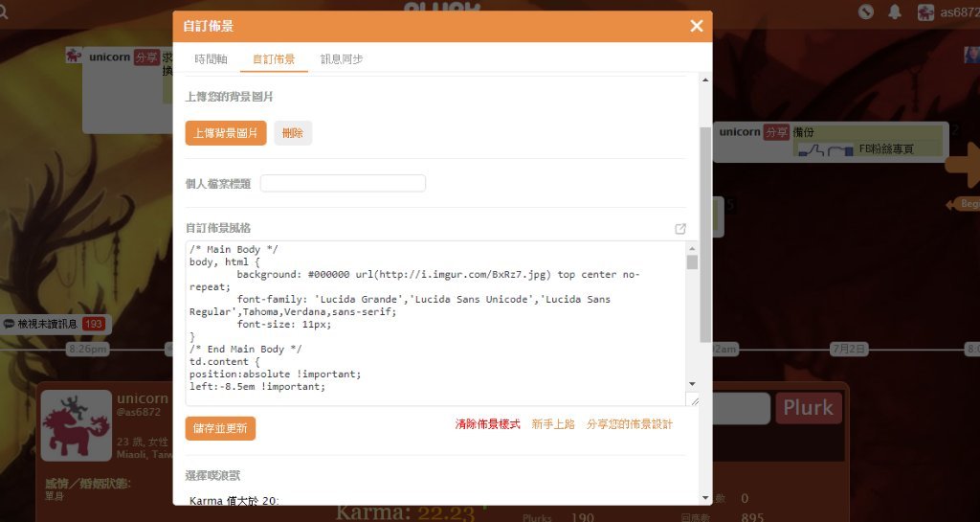Click the 自訂佈景風格 label
Image resolution: width=980 pixels, height=522 pixels.
pyautogui.click(x=218, y=228)
